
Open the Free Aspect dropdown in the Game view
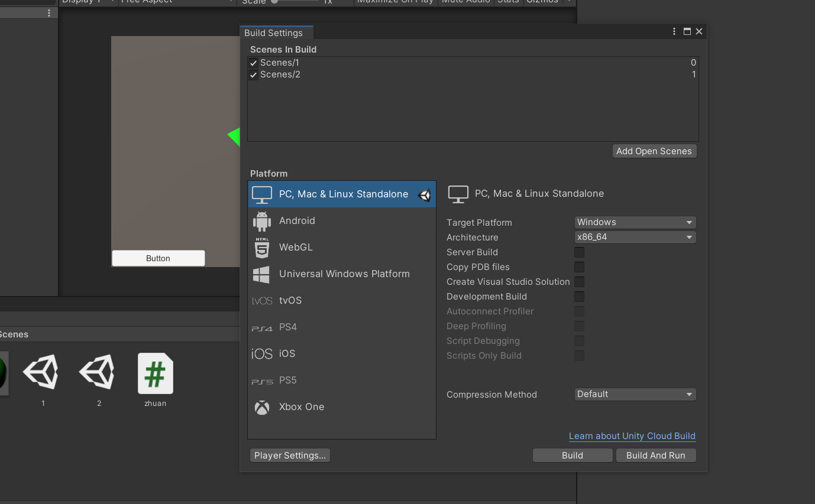click(x=176, y=2)
